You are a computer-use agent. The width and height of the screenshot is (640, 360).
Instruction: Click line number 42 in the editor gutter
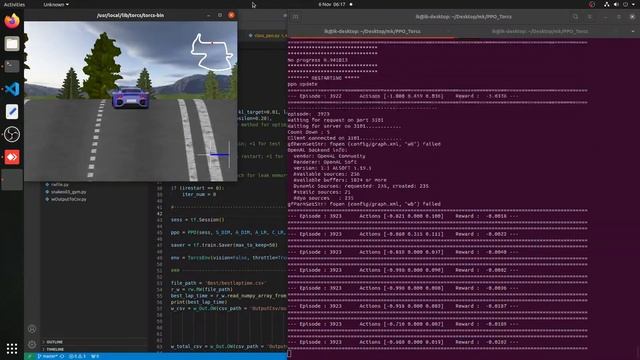160,213
